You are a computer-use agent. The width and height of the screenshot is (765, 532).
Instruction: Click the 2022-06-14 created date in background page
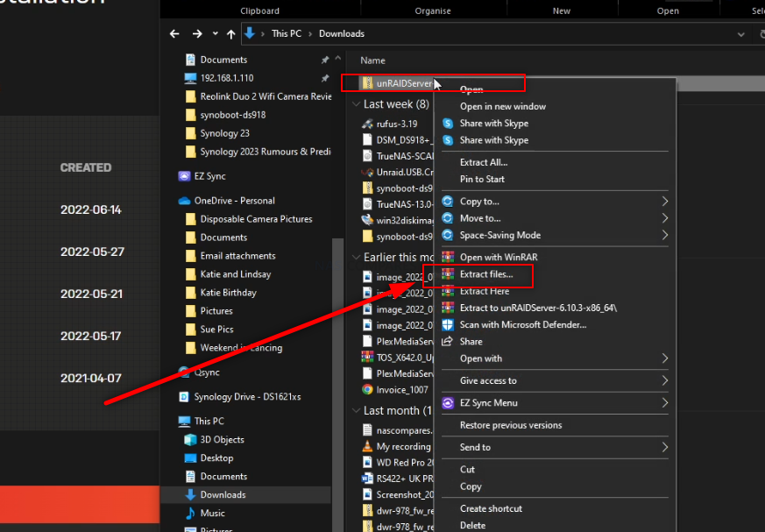[91, 209]
